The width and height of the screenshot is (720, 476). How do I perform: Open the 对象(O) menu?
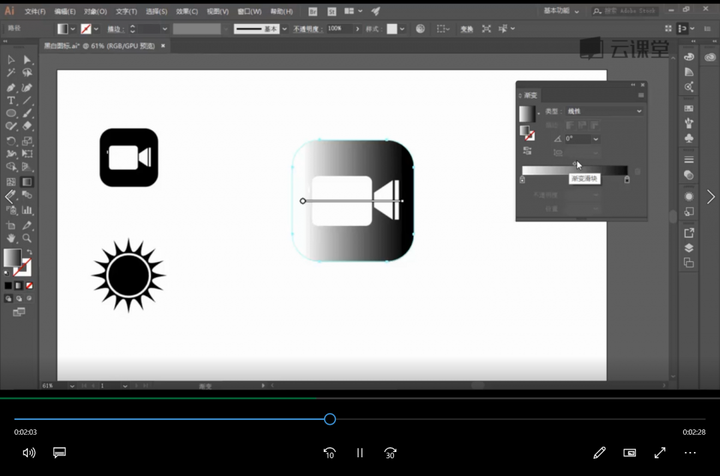pyautogui.click(x=95, y=11)
